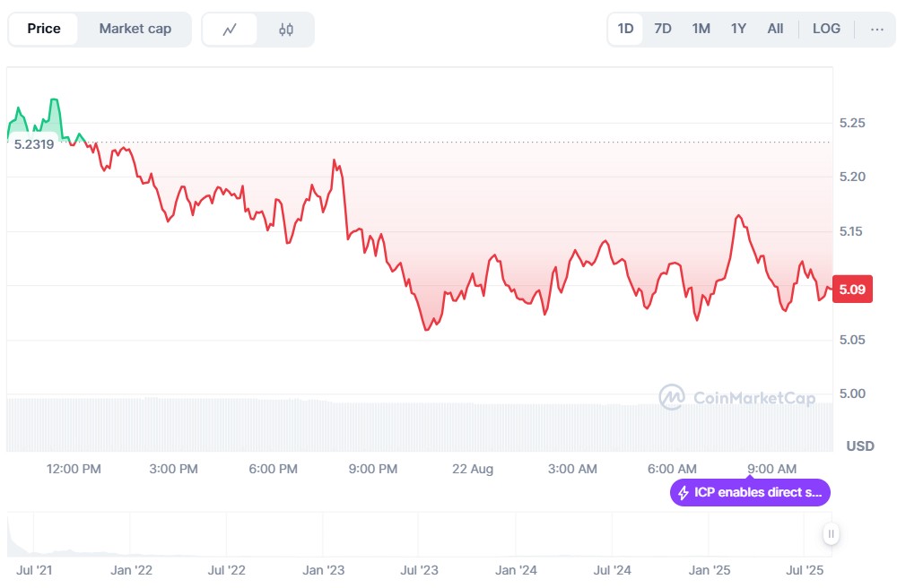897x588 pixels.
Task: Switch to line chart view icon
Action: 230,30
